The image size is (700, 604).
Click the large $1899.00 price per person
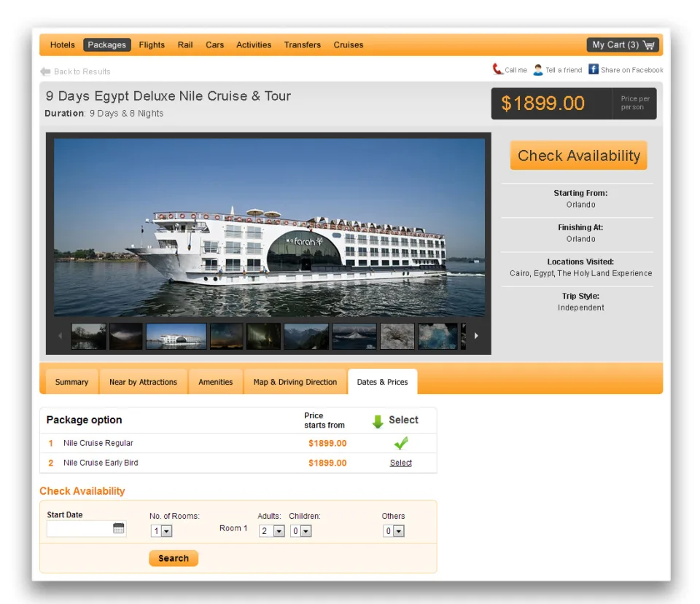[542, 103]
